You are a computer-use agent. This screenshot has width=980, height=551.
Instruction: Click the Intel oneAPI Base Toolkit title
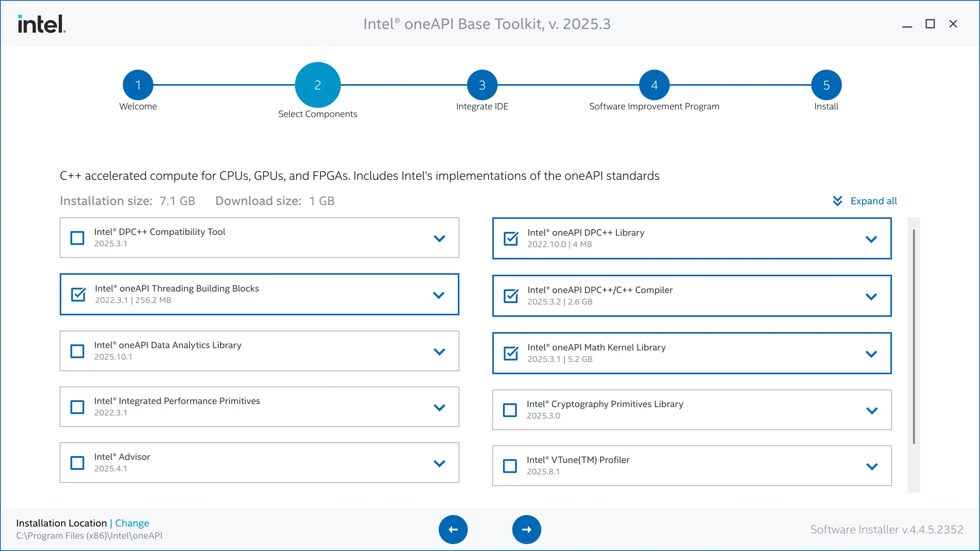(x=487, y=24)
